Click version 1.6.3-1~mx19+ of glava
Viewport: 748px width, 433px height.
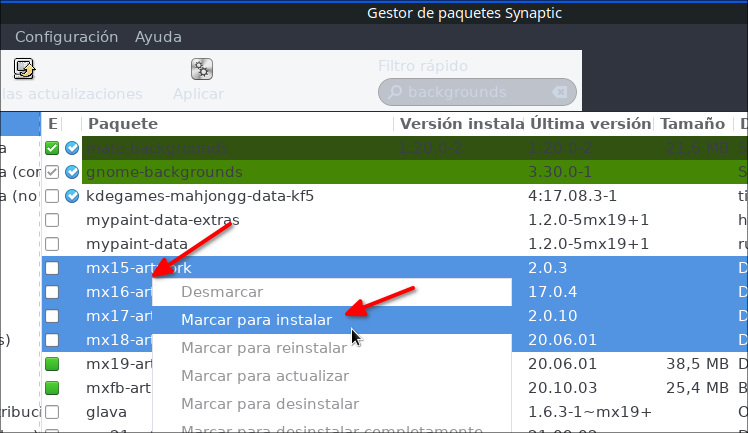590,412
